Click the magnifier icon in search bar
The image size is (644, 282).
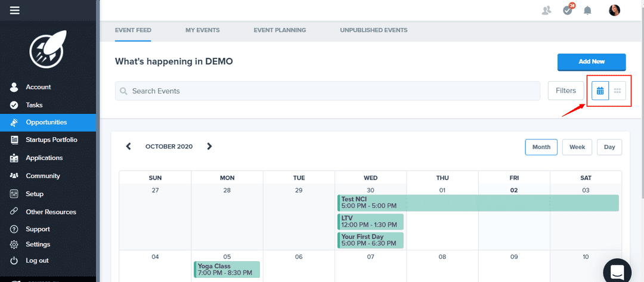pyautogui.click(x=123, y=91)
